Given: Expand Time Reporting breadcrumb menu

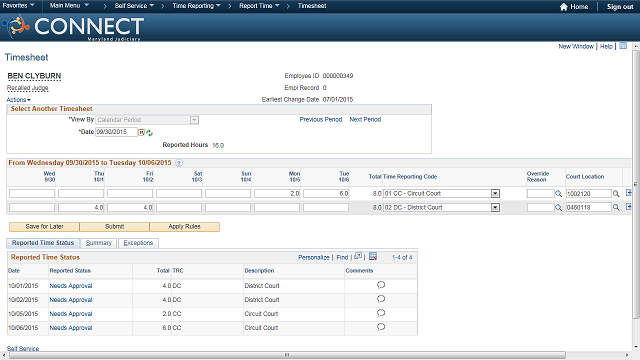Looking at the screenshot, I should (196, 6).
